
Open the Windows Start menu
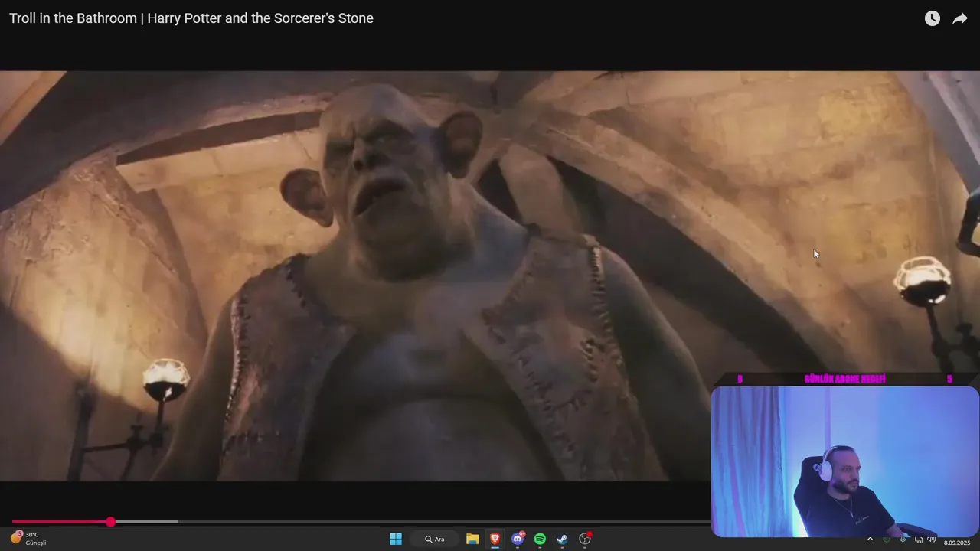396,539
